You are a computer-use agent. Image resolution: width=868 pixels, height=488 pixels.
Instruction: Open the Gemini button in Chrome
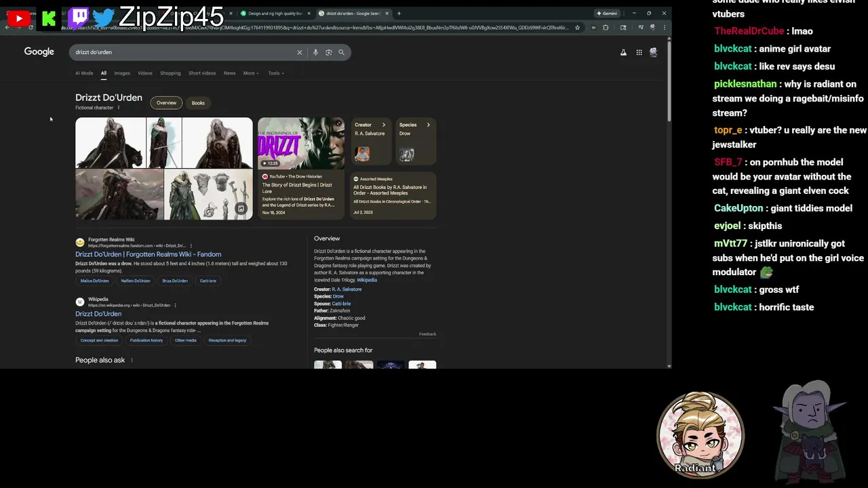point(607,14)
